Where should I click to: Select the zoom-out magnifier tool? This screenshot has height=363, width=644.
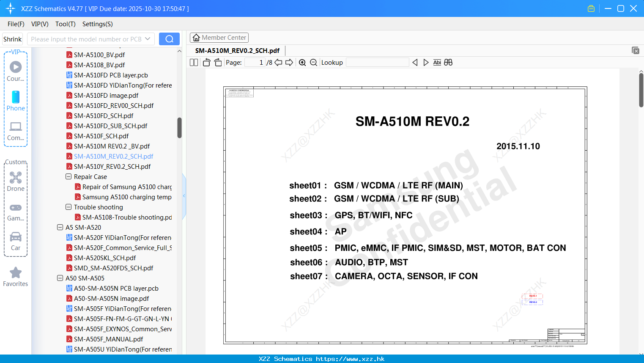pyautogui.click(x=313, y=62)
